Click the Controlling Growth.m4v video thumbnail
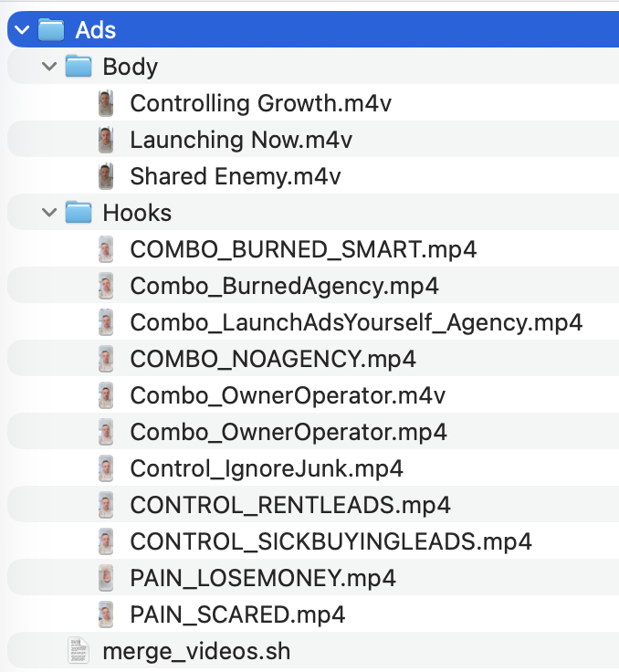The width and height of the screenshot is (619, 672). 106,103
